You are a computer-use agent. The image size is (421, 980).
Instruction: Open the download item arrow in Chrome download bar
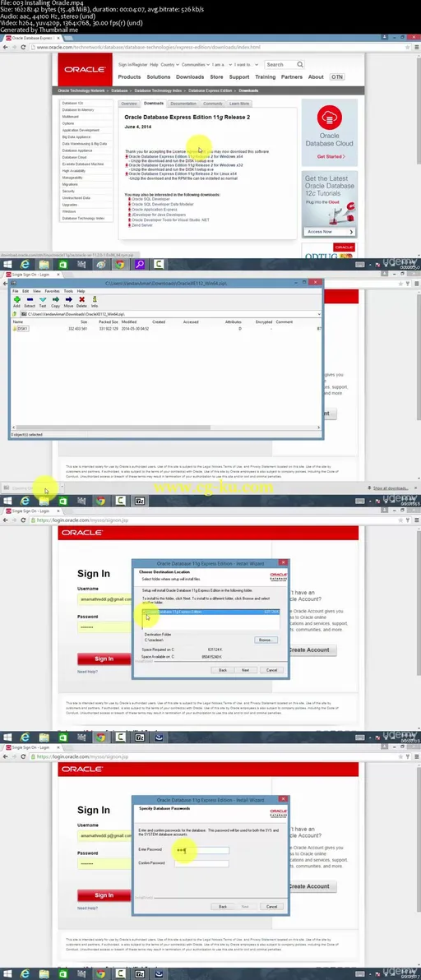[61, 488]
